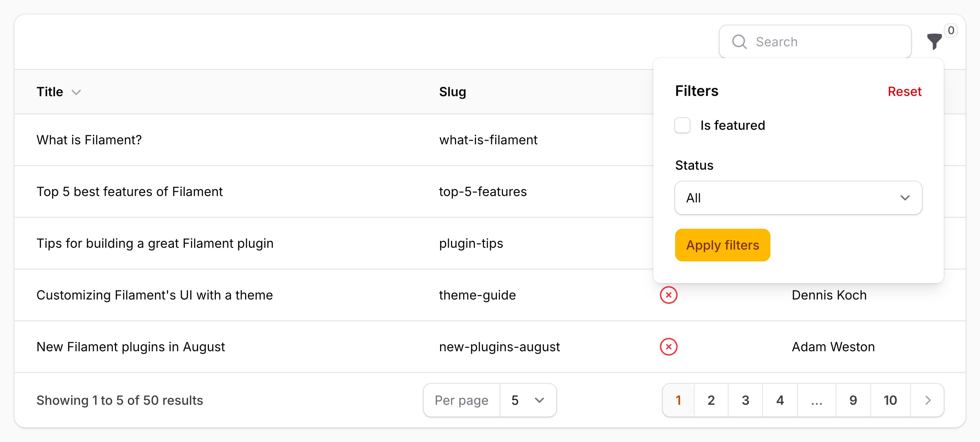Toggle sorting with the Title column chevron
980x442 pixels.
(76, 93)
